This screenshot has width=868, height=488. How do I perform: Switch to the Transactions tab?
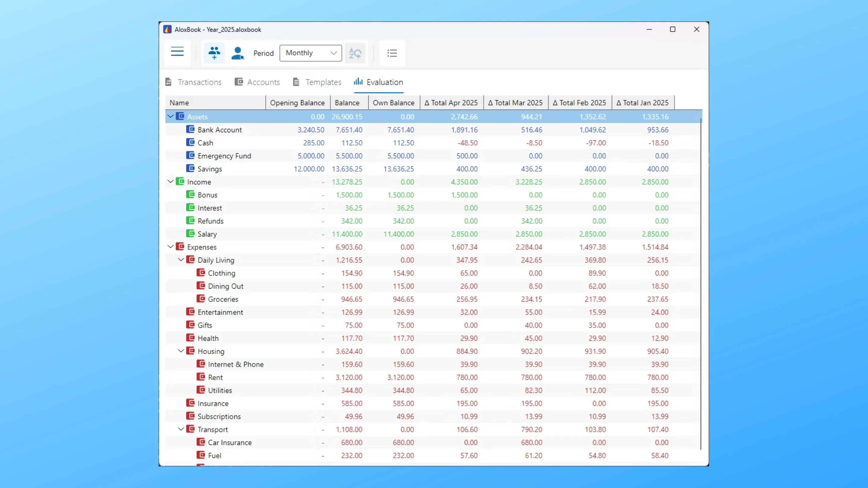click(x=193, y=82)
